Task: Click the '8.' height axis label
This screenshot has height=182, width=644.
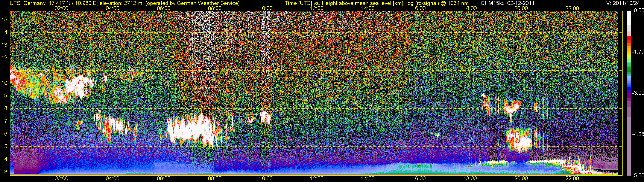Action: [6, 109]
